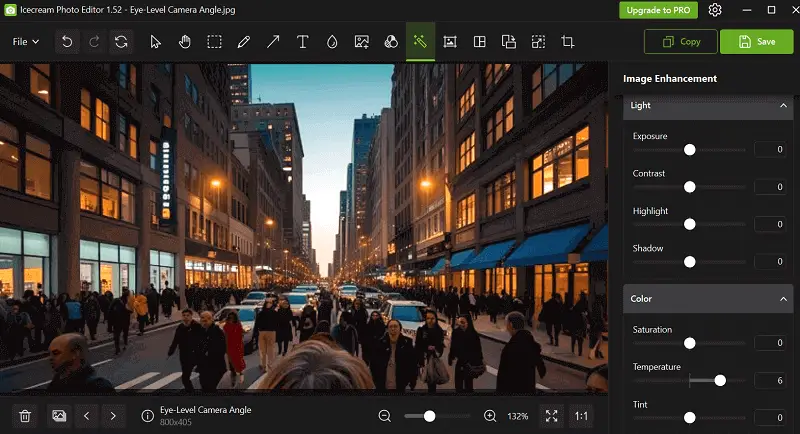
Task: Undo the last edit
Action: (x=67, y=42)
